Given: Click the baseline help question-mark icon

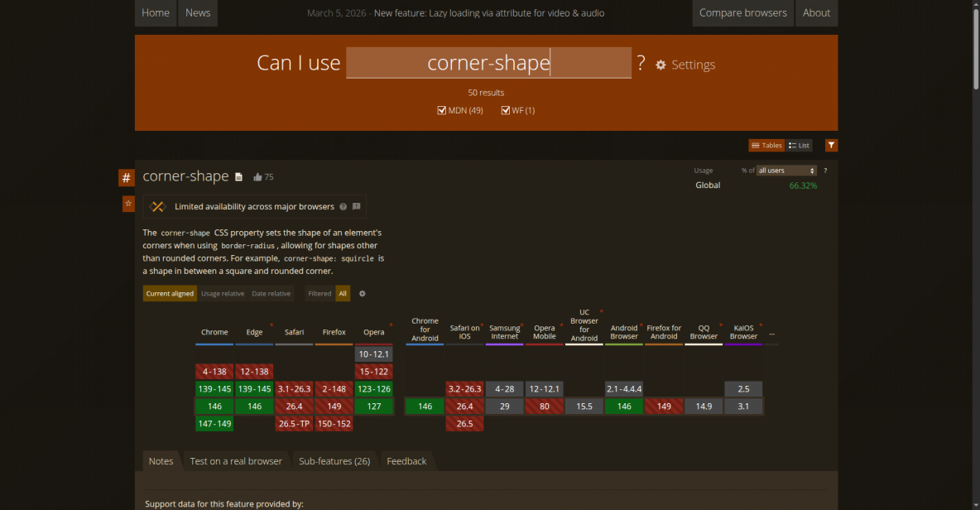Looking at the screenshot, I should tap(343, 207).
